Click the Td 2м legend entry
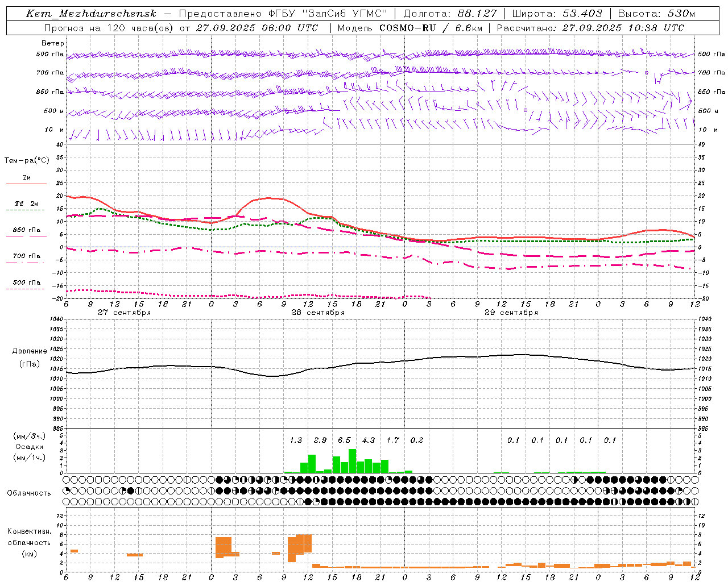 pyautogui.click(x=26, y=203)
